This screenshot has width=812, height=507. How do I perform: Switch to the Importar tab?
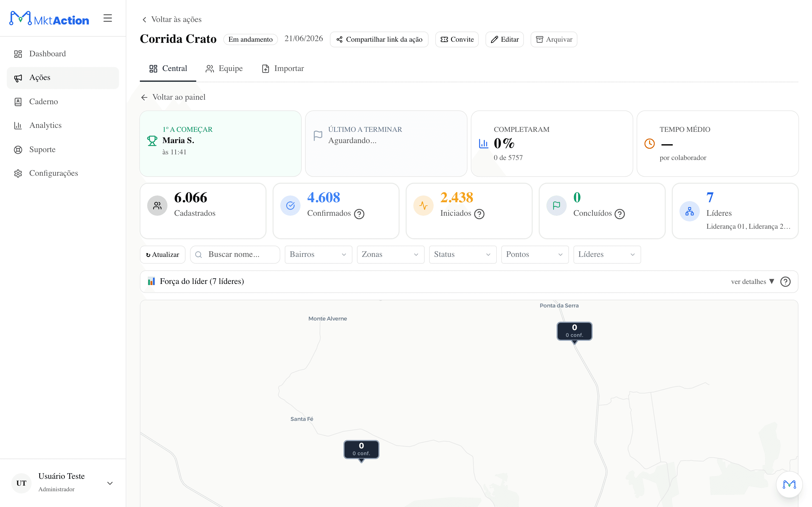283,69
